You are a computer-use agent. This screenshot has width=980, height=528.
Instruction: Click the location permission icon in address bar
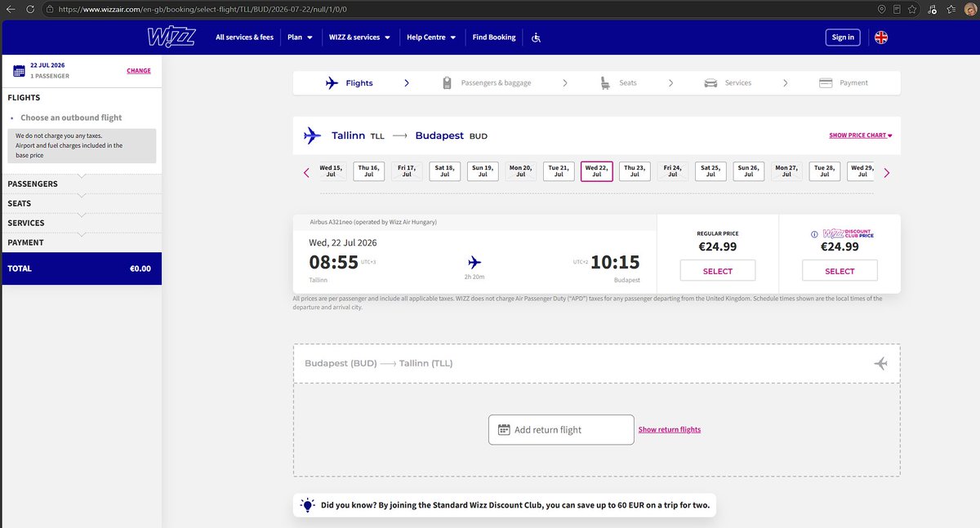point(881,9)
